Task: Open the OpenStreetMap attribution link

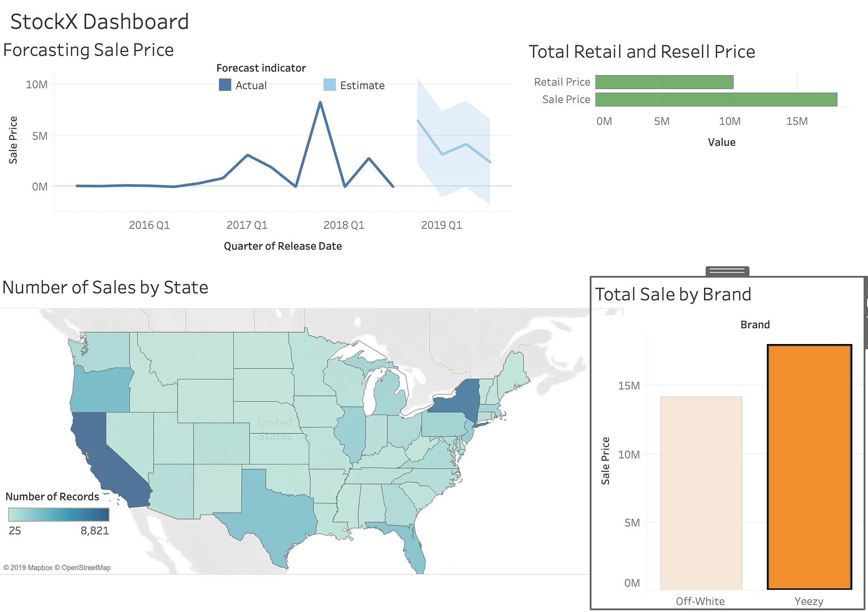Action: (x=83, y=568)
